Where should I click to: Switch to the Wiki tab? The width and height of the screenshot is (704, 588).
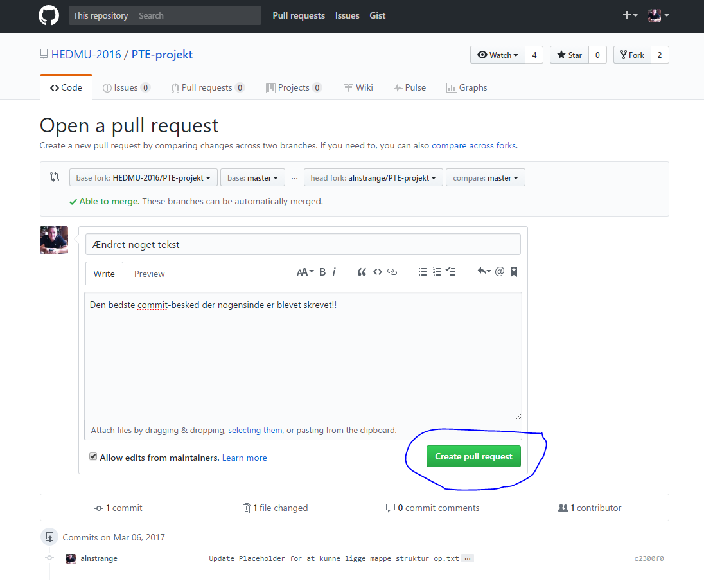[x=358, y=87]
